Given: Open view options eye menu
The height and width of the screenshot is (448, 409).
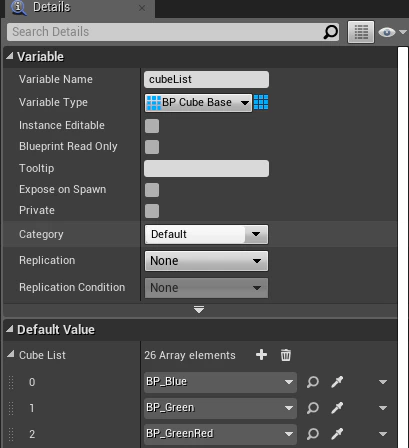Looking at the screenshot, I should coord(392,32).
